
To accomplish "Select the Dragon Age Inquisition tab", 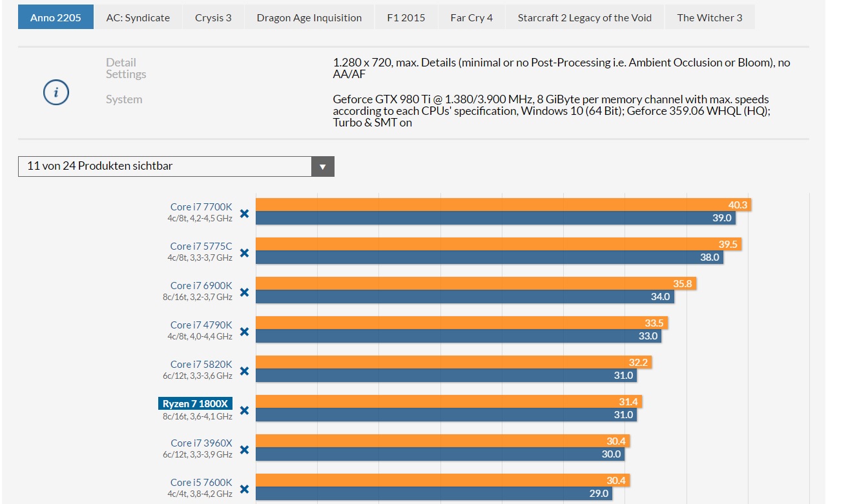I will coord(309,17).
